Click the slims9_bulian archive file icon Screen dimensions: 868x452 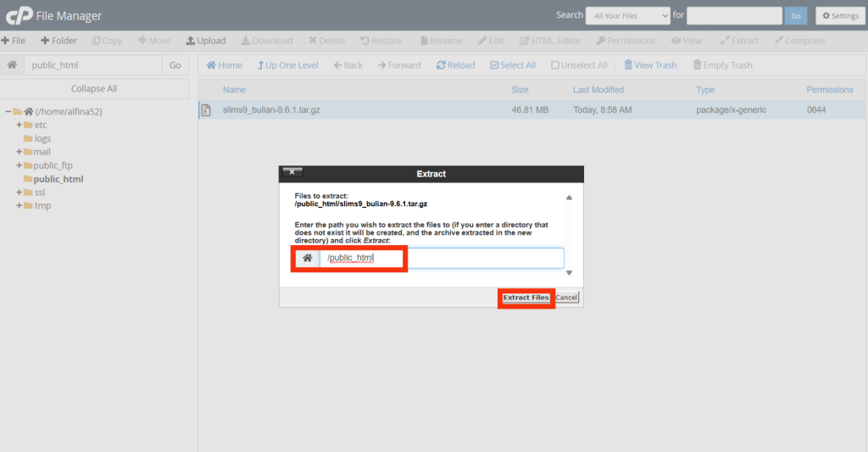click(206, 110)
